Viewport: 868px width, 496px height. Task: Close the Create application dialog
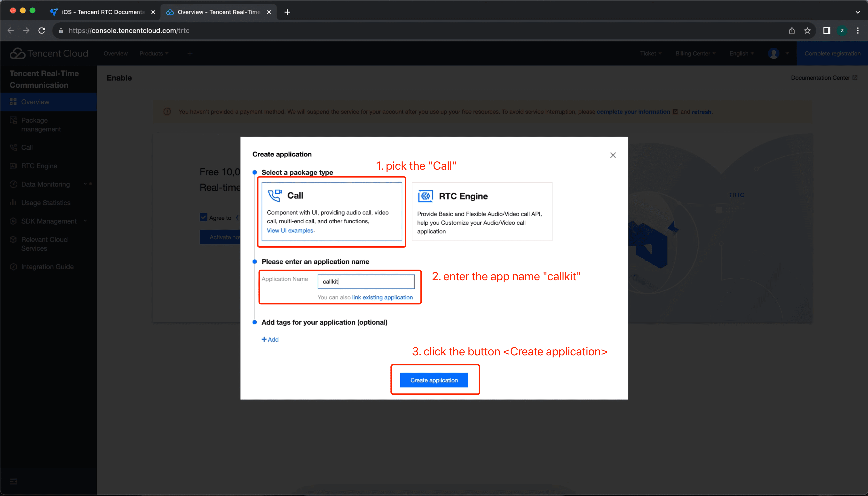(x=613, y=155)
